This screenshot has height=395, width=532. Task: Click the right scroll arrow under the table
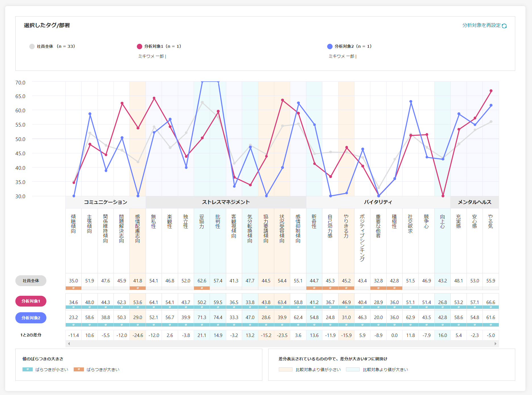[x=495, y=344]
